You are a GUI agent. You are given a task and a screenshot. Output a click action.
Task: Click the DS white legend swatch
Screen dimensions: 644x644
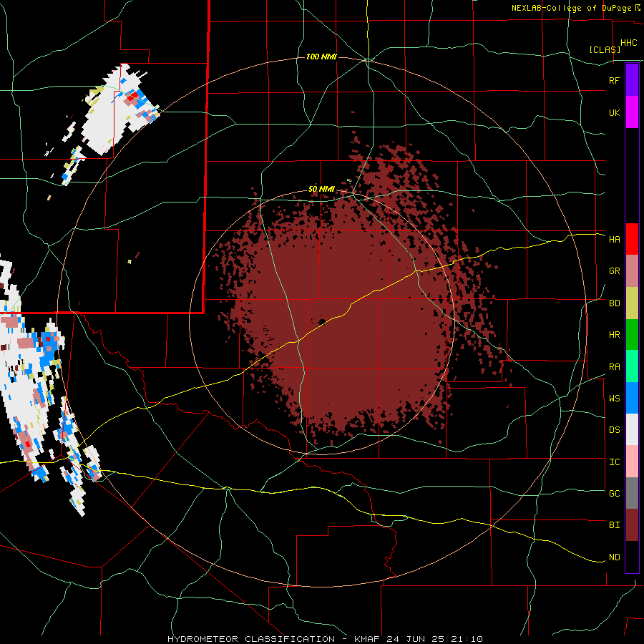point(632,429)
